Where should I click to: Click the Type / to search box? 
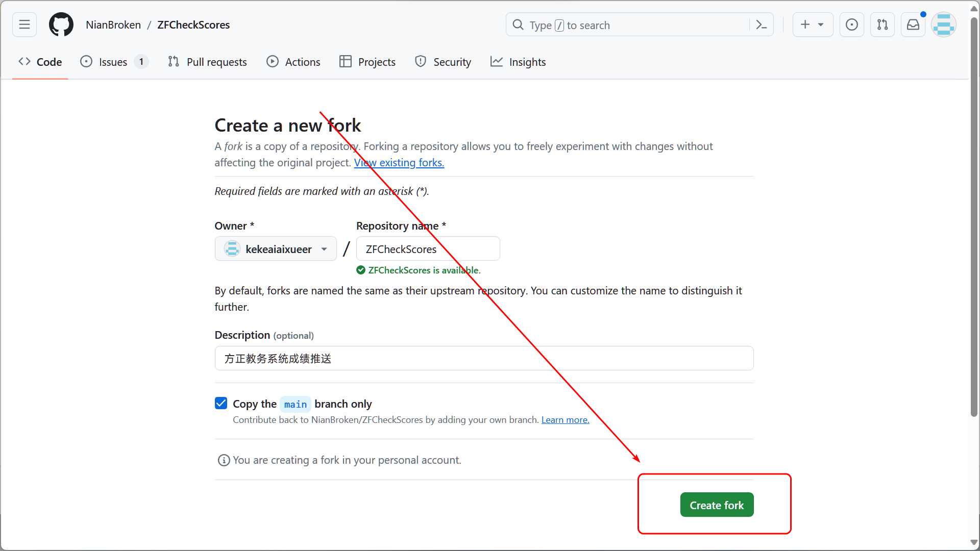640,24
